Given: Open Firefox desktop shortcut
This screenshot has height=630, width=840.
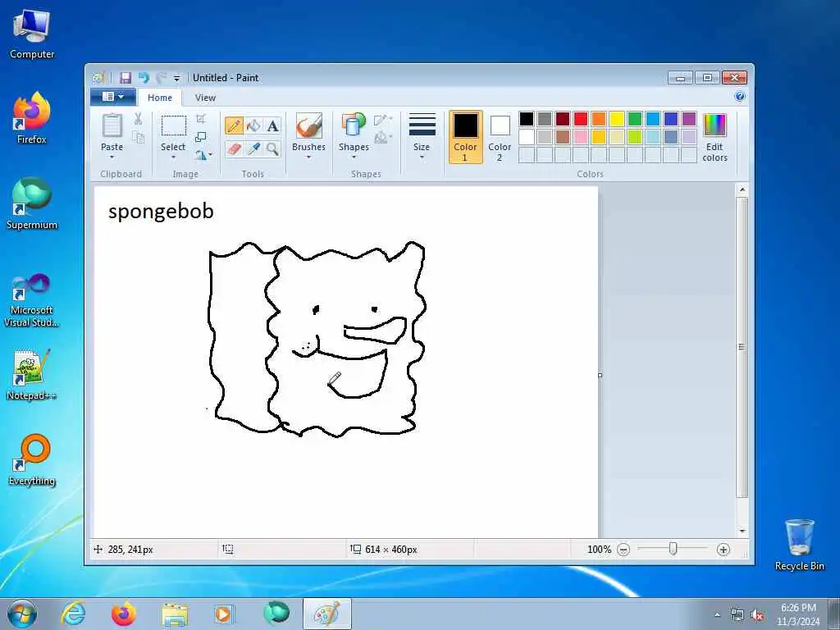Looking at the screenshot, I should point(32,118).
